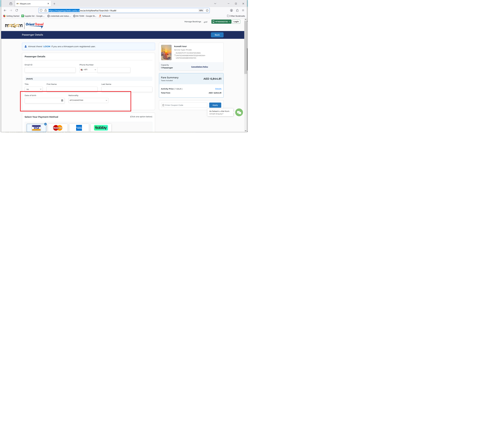Viewport: 504px width, 422px height.
Task: Open the Title dropdown showing Mr
Action: 34,89
